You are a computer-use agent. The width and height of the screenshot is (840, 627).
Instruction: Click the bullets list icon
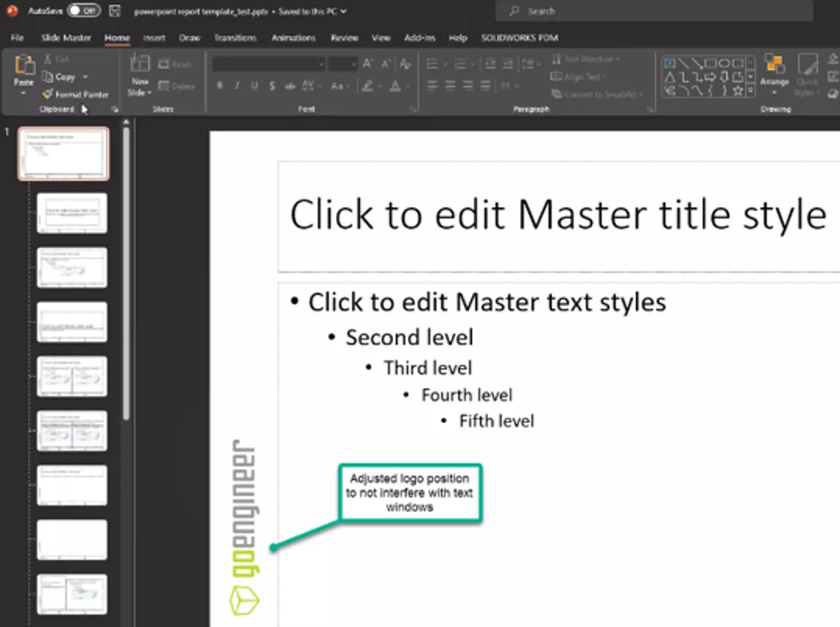tap(433, 64)
